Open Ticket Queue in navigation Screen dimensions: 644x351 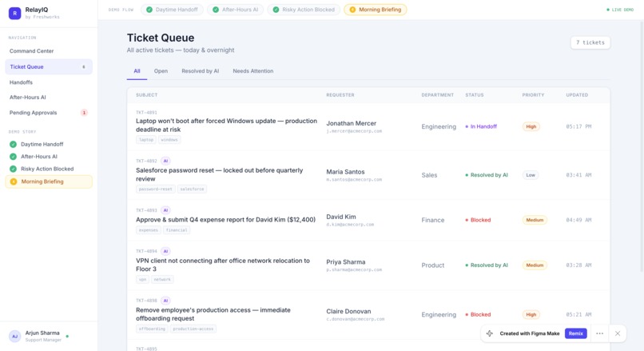49,66
